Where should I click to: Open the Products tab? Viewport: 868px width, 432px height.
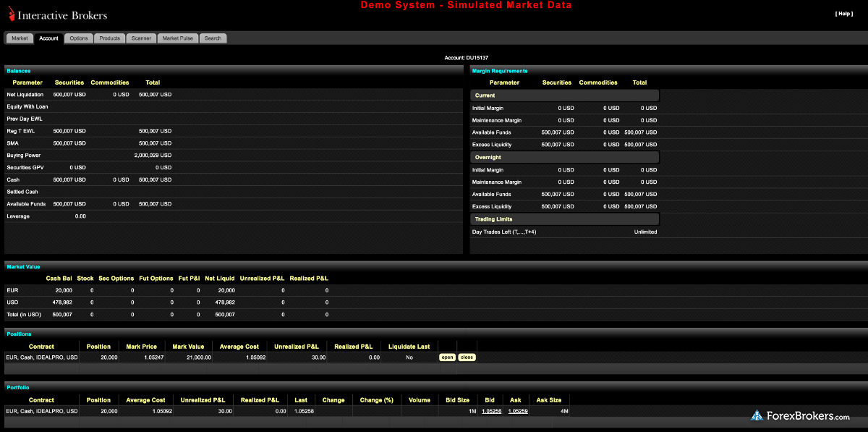pos(109,38)
